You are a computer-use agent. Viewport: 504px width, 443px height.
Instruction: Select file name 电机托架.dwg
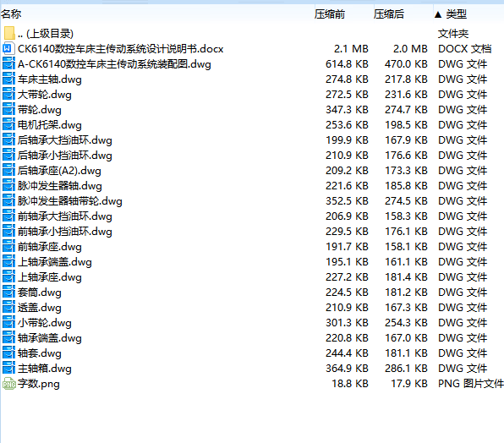[50, 125]
